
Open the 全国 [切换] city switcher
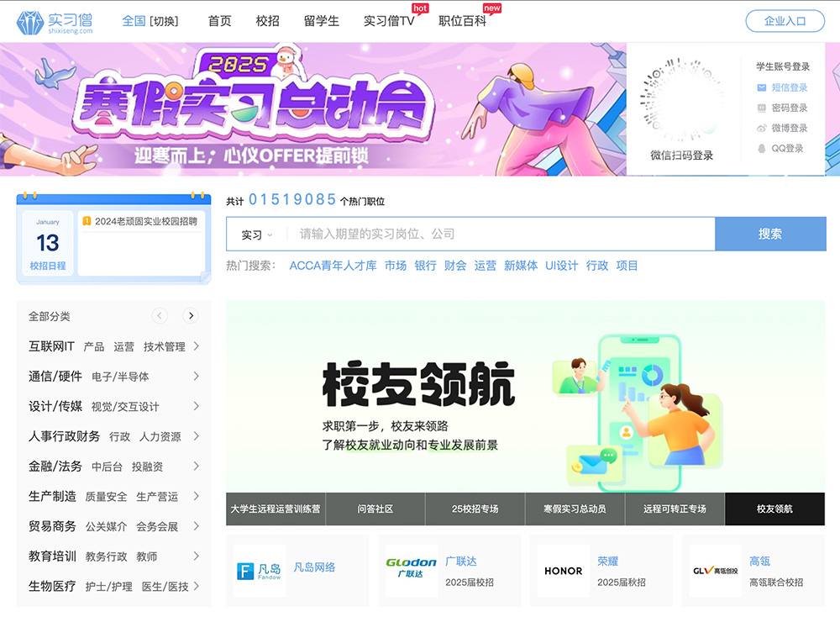coord(151,20)
